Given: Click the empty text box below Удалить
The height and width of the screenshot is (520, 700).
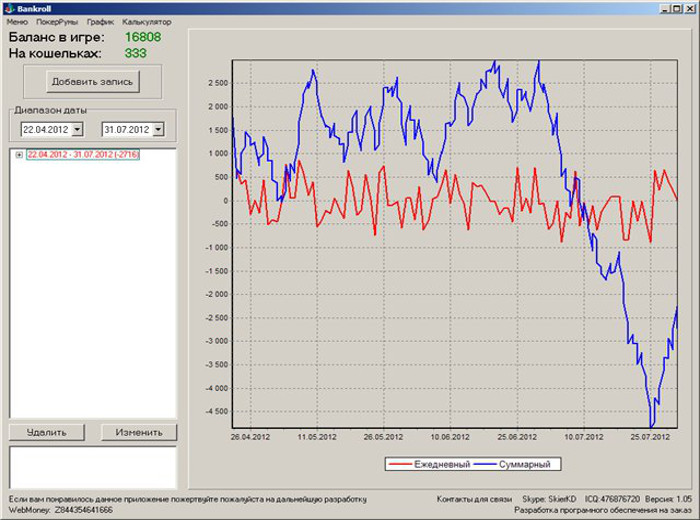Looking at the screenshot, I should tap(92, 467).
